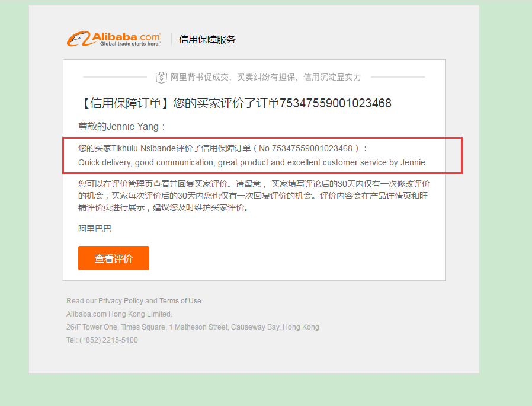Click the paragraph about 评价管理页

click(x=254, y=196)
